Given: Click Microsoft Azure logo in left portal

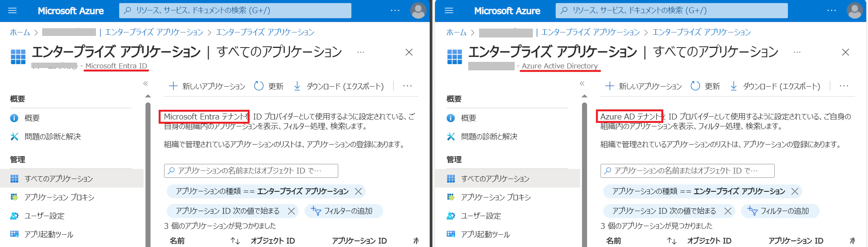Looking at the screenshot, I should point(71,11).
